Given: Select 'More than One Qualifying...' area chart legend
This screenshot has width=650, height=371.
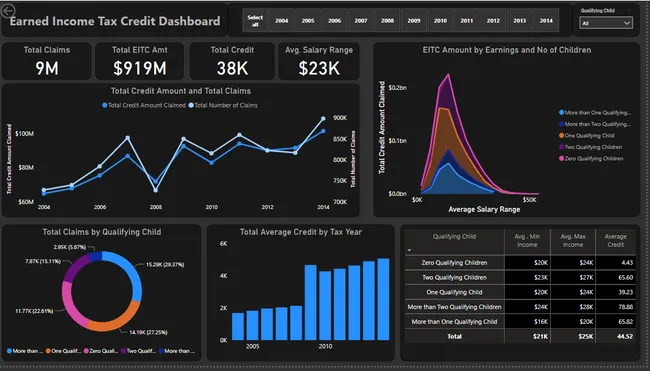Looking at the screenshot, I should (x=595, y=113).
